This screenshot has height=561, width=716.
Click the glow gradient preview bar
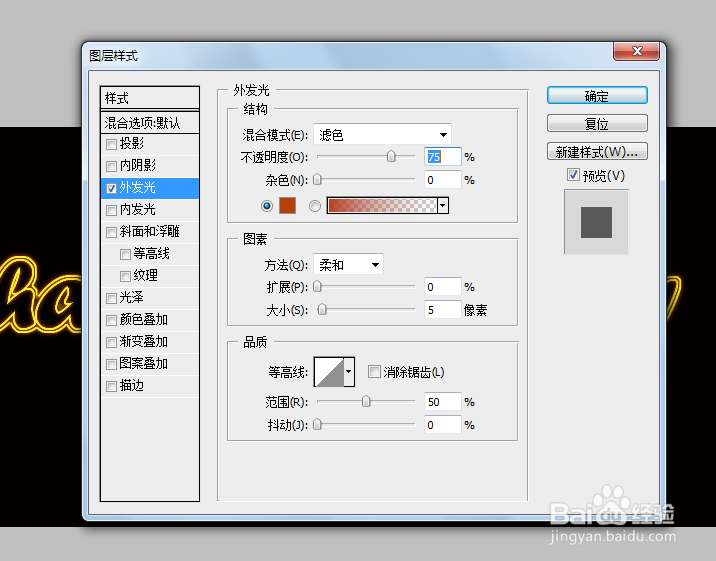(x=382, y=205)
